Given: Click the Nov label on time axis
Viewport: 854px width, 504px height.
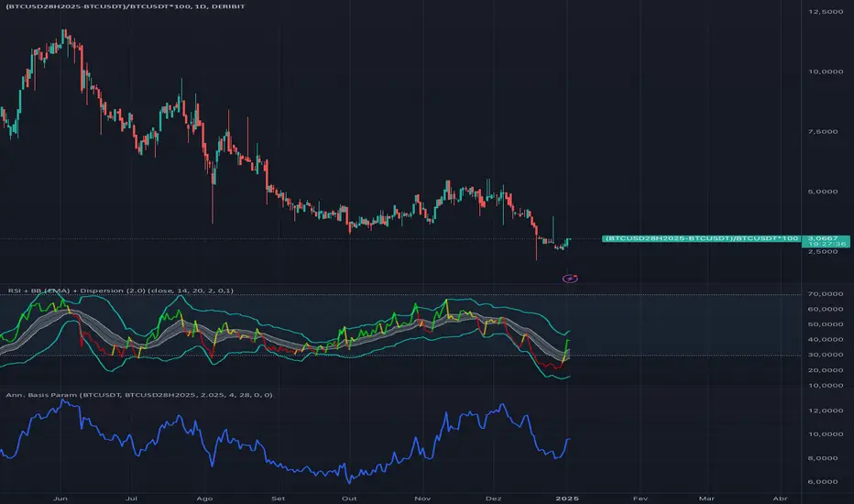Looking at the screenshot, I should point(422,496).
